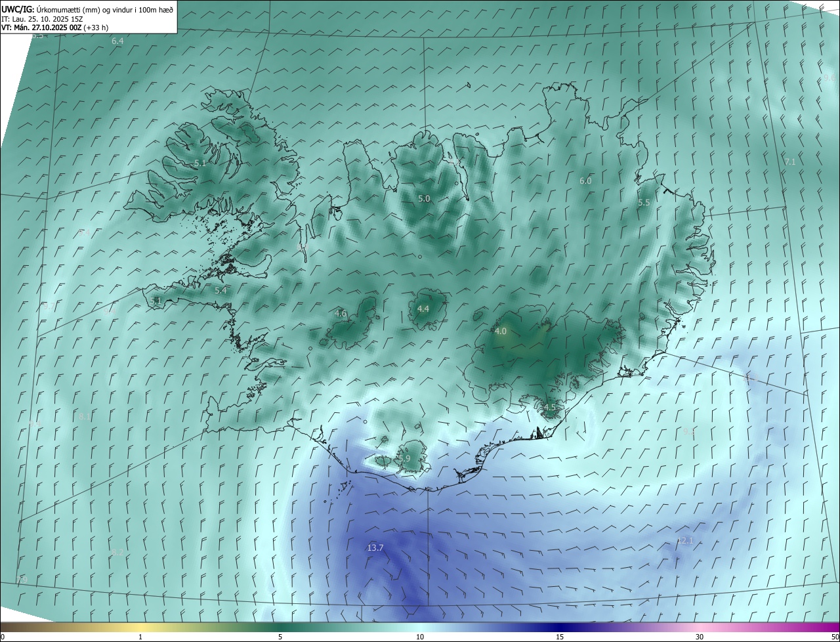Viewport: 840px width, 642px height.
Task: Click the 'VT: Mán. 27.10.2025 00Z (+33 h)' line
Action: point(55,28)
